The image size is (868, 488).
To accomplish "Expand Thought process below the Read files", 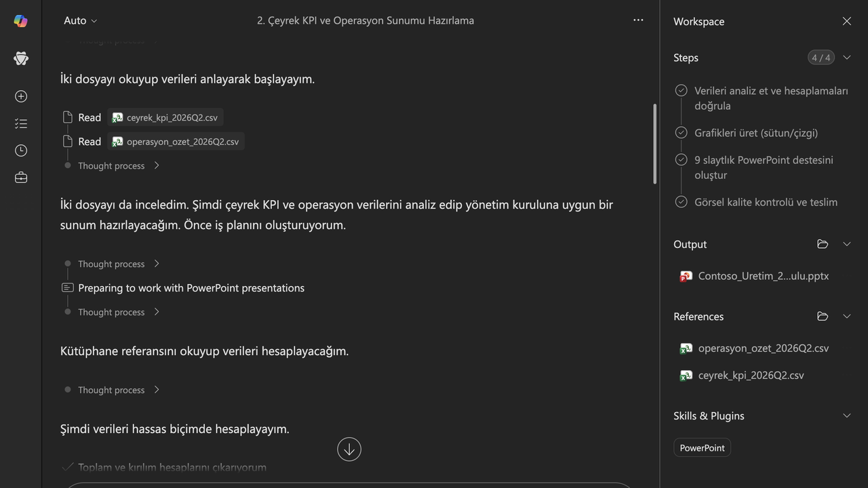I will pyautogui.click(x=119, y=165).
